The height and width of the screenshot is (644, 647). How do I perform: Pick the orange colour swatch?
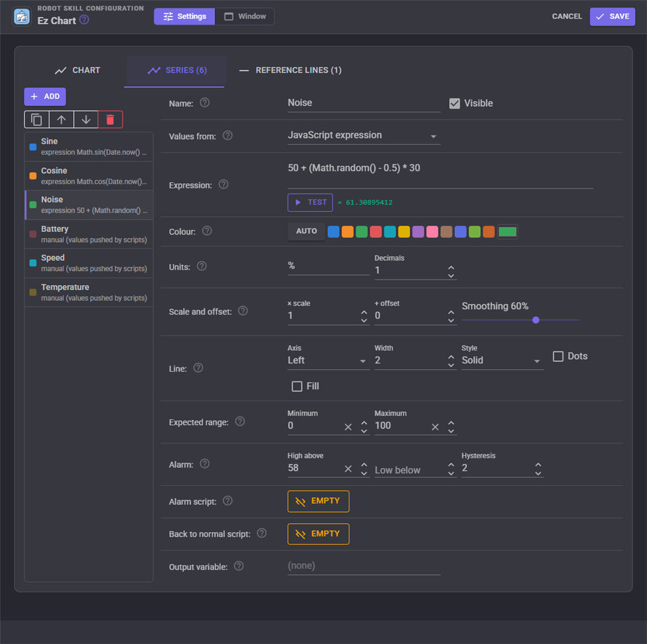tap(348, 231)
